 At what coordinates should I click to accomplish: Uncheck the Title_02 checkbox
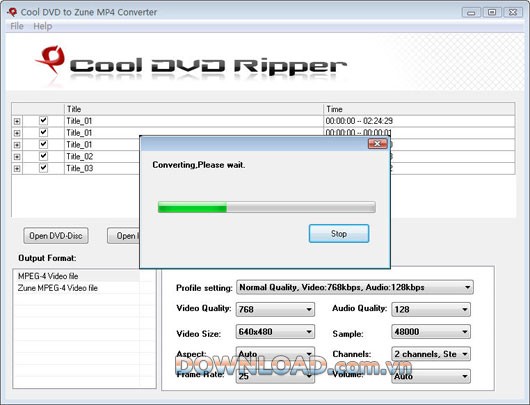(43, 156)
